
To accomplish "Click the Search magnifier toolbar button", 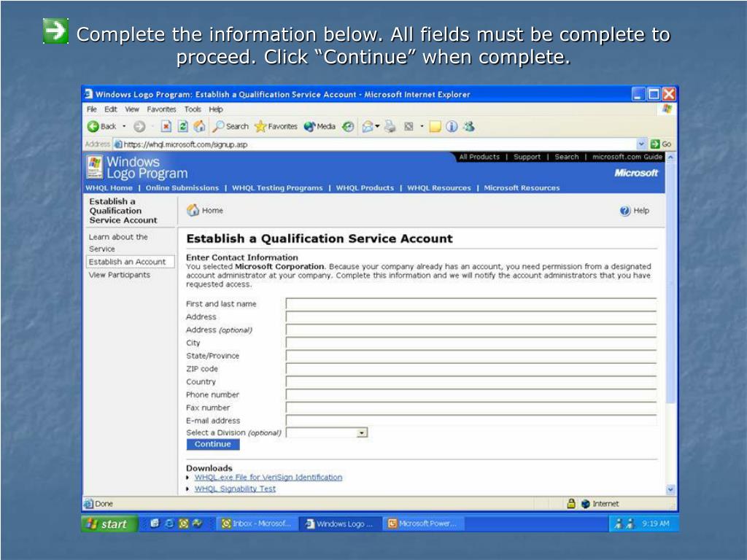I will 231,126.
